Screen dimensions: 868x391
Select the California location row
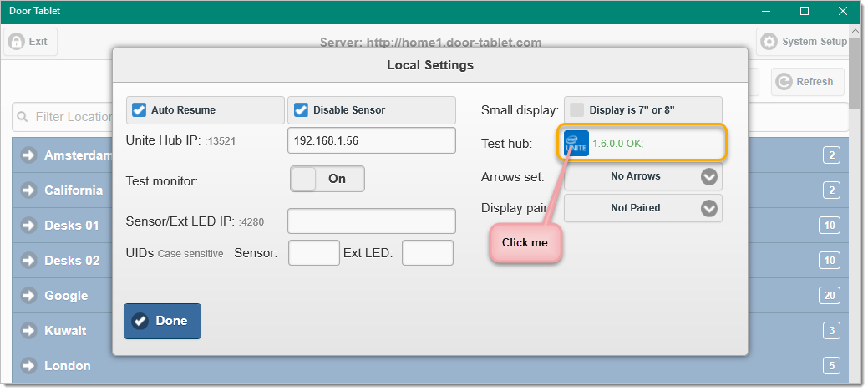coord(62,190)
